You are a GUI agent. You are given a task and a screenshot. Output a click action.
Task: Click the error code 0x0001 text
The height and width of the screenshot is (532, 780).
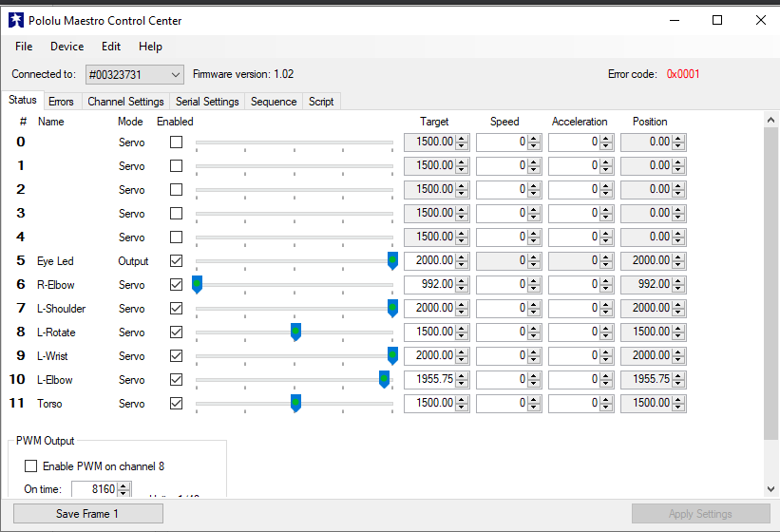pyautogui.click(x=683, y=74)
